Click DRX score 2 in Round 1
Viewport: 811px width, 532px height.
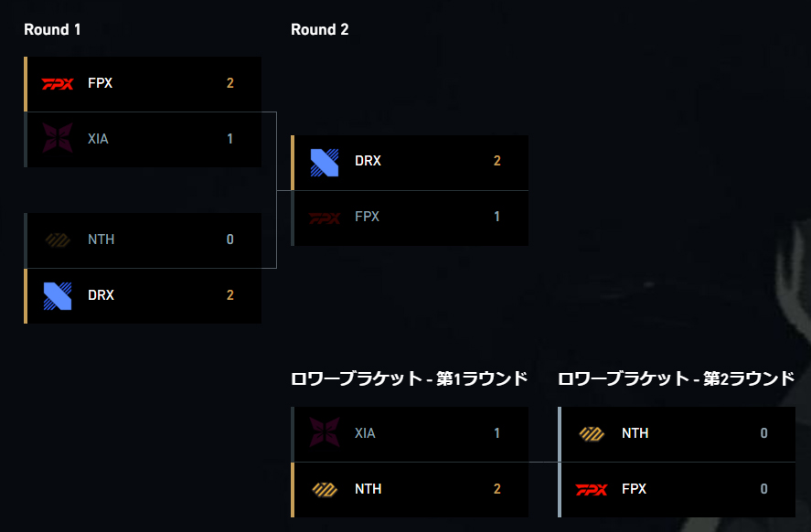tap(230, 295)
